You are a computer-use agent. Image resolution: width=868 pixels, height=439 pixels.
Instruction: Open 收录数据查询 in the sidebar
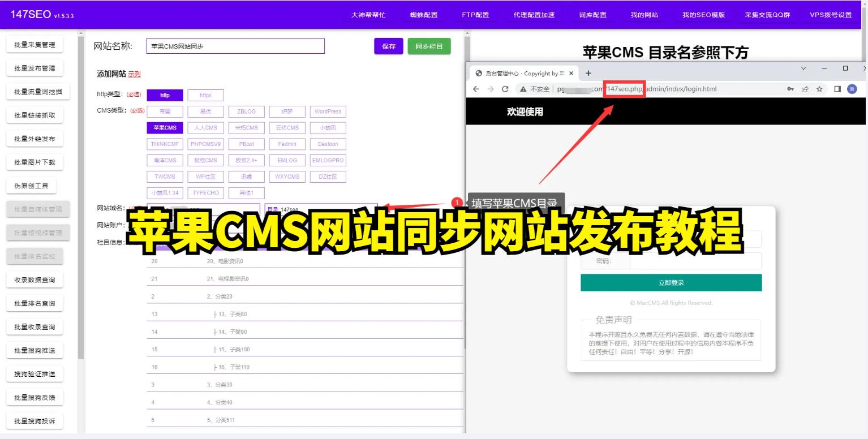click(x=35, y=280)
